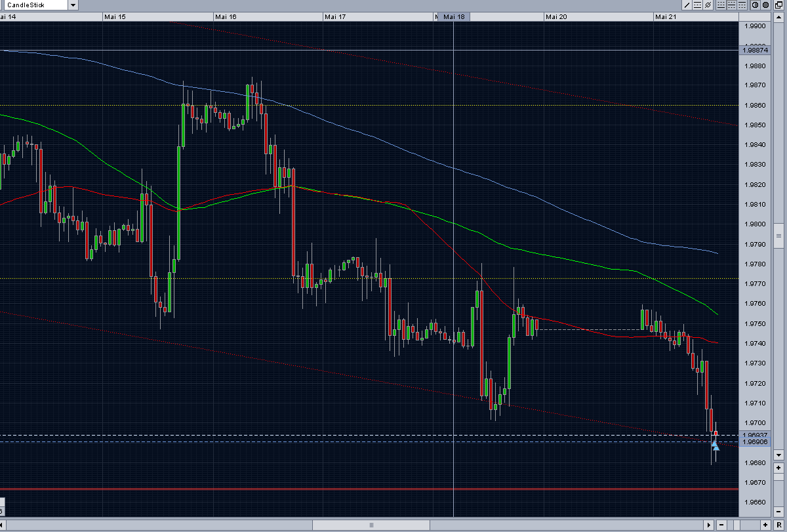This screenshot has width=787, height=532.
Task: Select the solid grid style icon
Action: coord(721,5)
